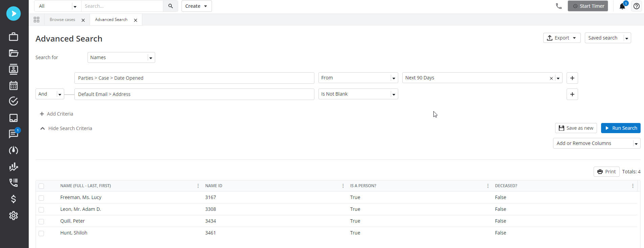Open Name column options menu
644x248 pixels.
(x=198, y=186)
